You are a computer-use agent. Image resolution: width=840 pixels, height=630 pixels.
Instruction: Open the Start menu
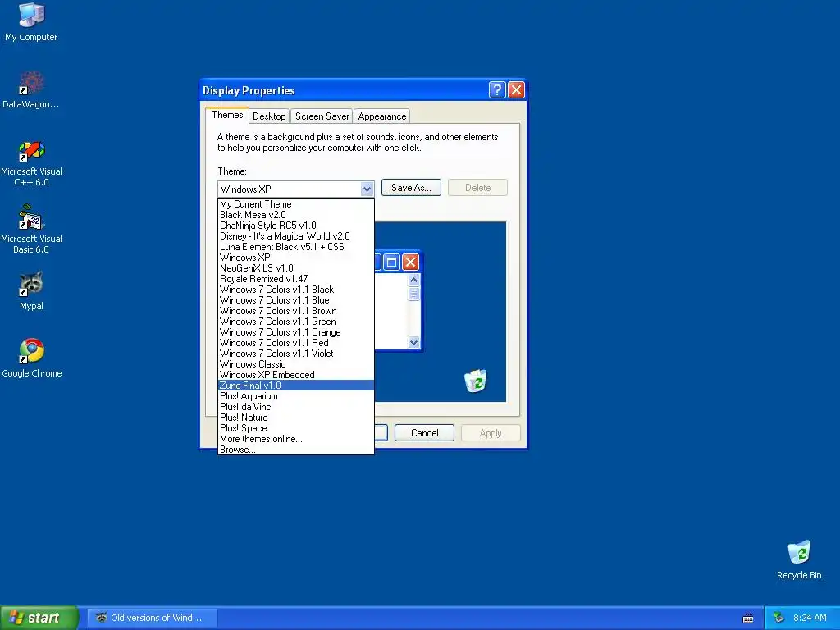tap(39, 618)
